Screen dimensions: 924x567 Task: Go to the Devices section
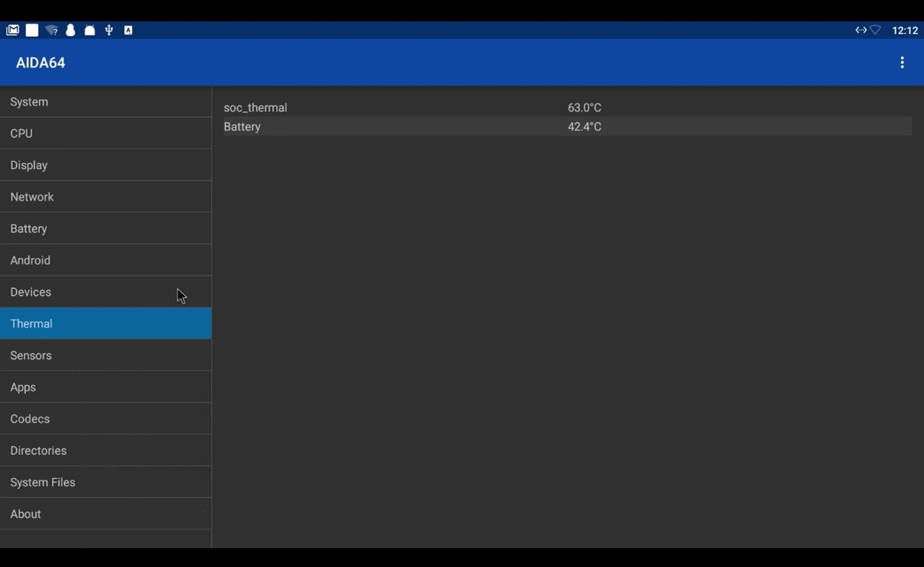[105, 293]
